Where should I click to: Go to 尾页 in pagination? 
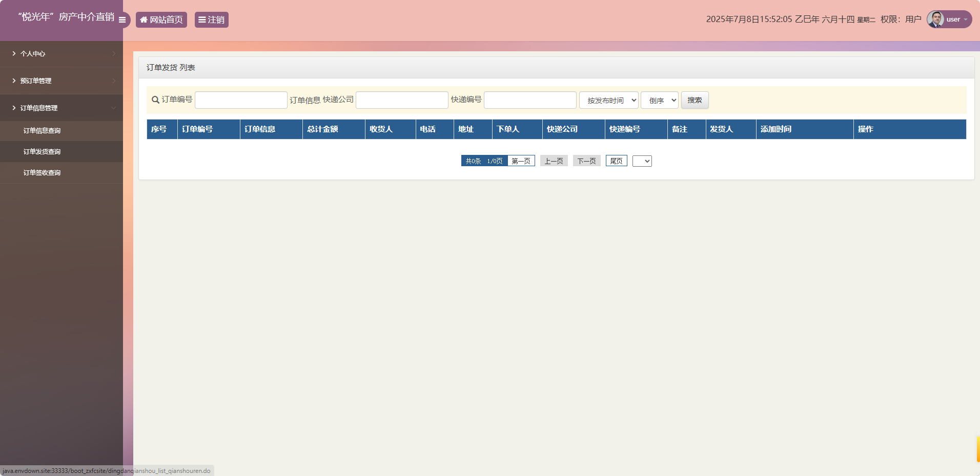(x=617, y=161)
